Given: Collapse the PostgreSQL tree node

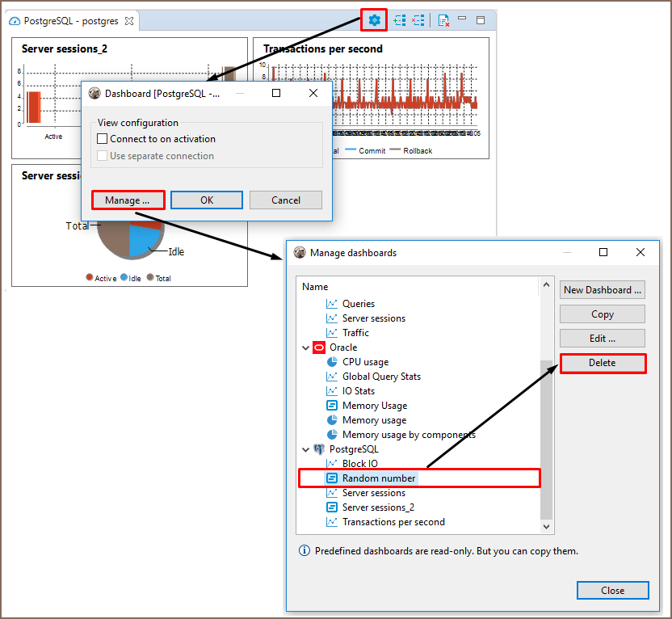Looking at the screenshot, I should (305, 449).
